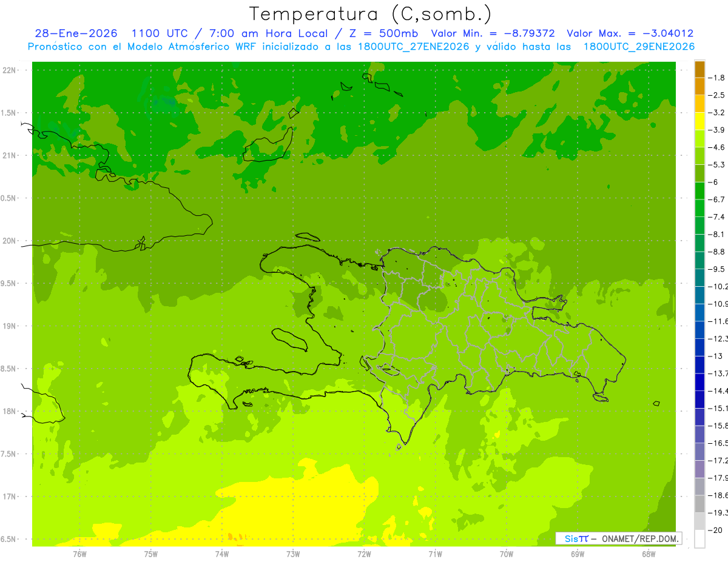Screen dimensions: 728x562
Task: Click the olive-green band between -5.3 and -6
Action: click(699, 173)
